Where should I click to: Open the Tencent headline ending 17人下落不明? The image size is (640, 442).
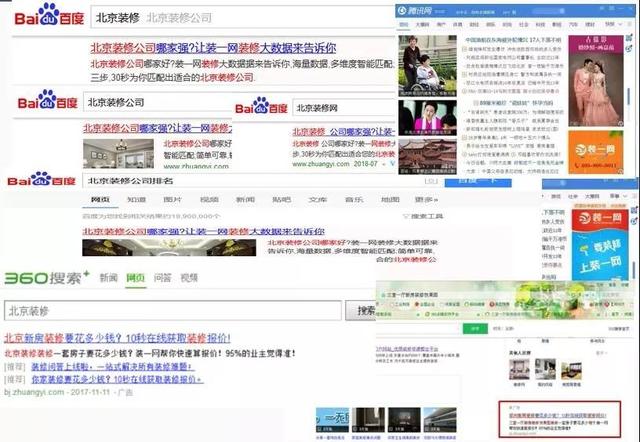click(x=513, y=40)
